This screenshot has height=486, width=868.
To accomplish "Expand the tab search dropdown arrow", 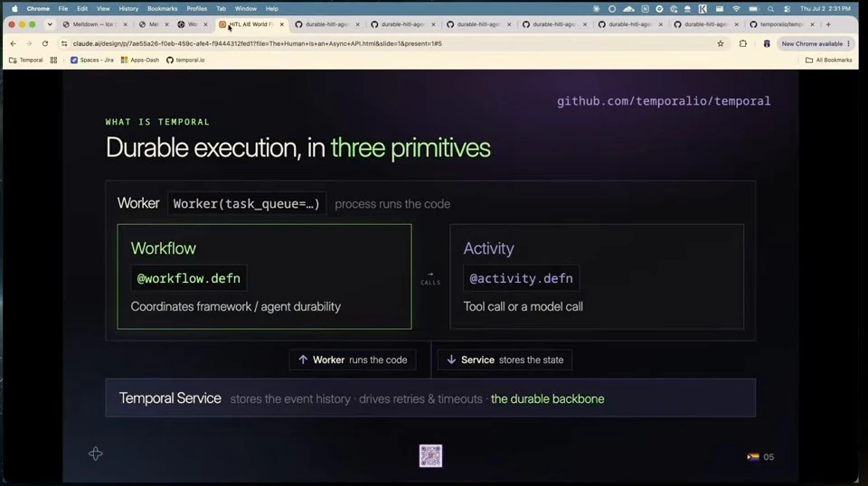I will click(x=50, y=24).
